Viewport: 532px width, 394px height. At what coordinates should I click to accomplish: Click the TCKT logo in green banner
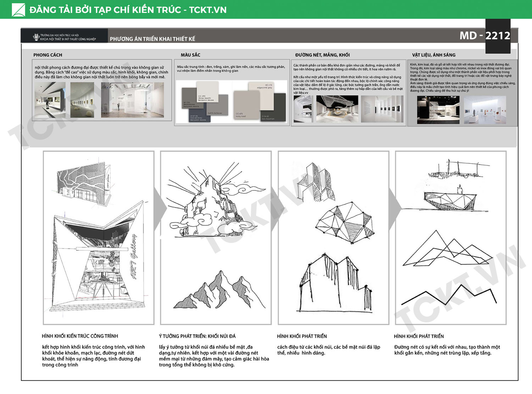pyautogui.click(x=18, y=10)
